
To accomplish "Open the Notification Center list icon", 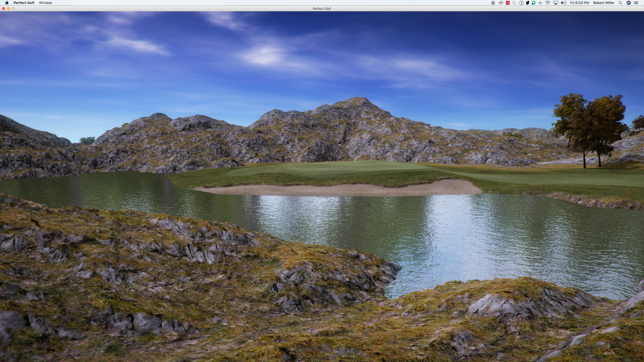I will 636,3.
